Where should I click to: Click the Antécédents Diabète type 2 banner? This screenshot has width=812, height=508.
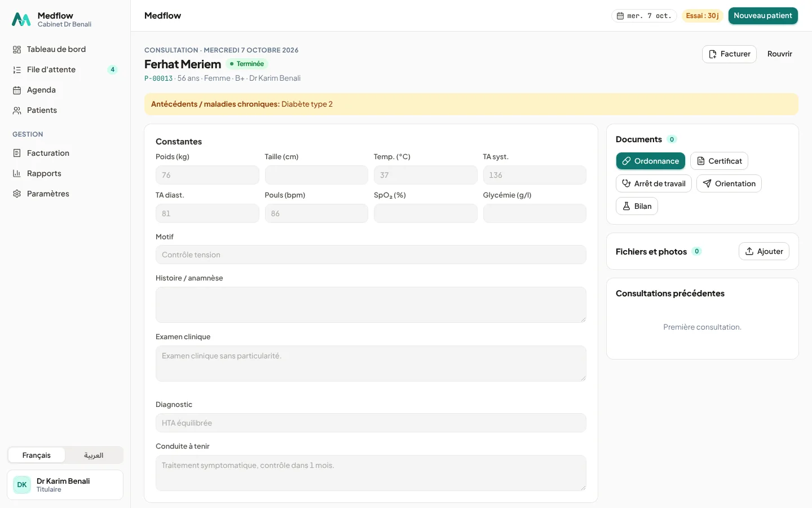tap(471, 104)
